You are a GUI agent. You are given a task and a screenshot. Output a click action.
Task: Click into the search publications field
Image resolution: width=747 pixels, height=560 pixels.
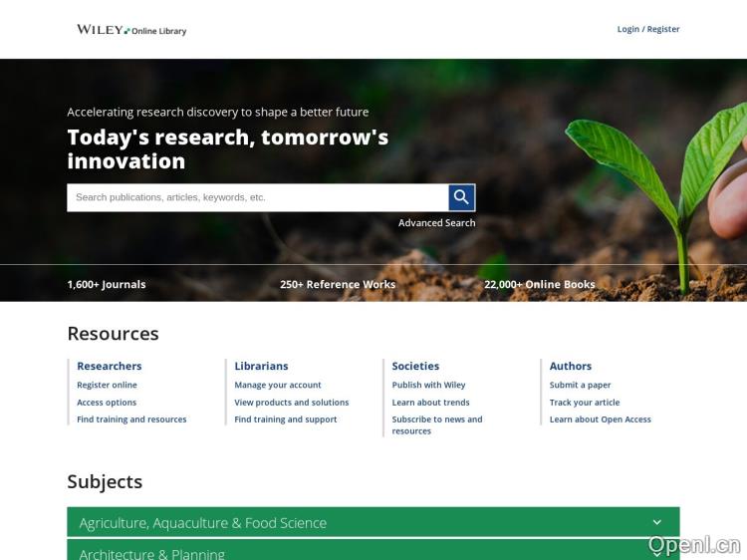tap(257, 197)
